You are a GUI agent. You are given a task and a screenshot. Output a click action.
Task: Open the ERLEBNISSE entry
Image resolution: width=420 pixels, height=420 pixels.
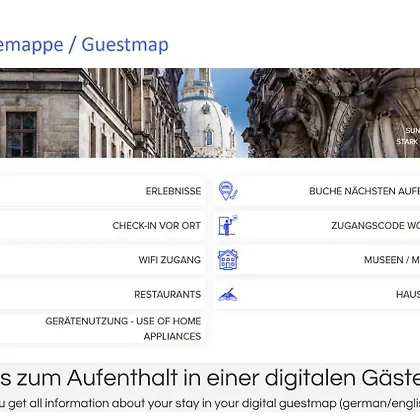[x=102, y=191]
